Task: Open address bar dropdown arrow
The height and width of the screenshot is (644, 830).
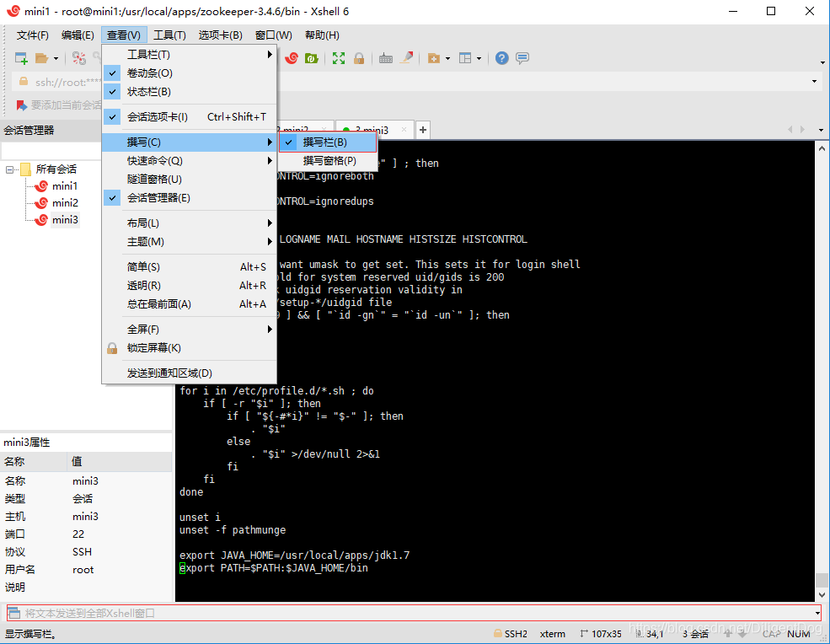Action: [x=814, y=82]
